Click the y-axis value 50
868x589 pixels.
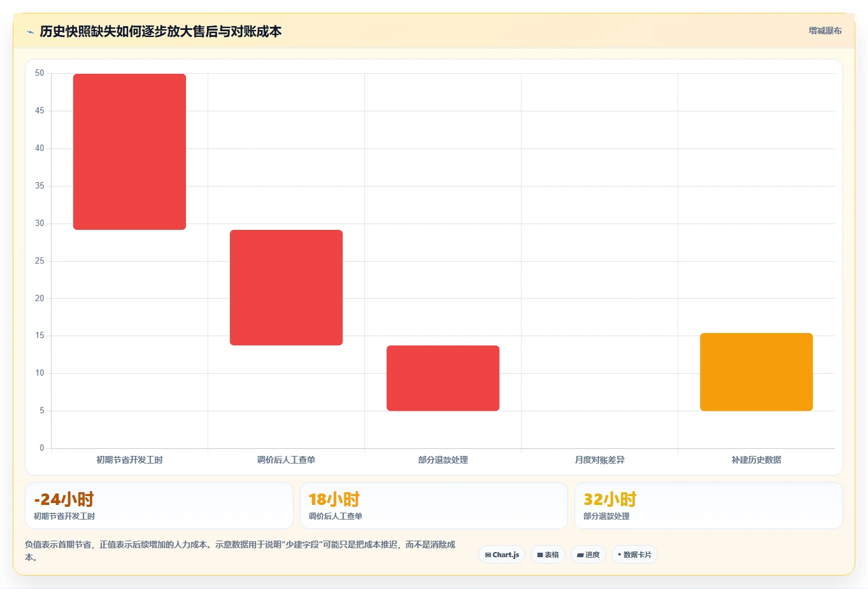[39, 73]
